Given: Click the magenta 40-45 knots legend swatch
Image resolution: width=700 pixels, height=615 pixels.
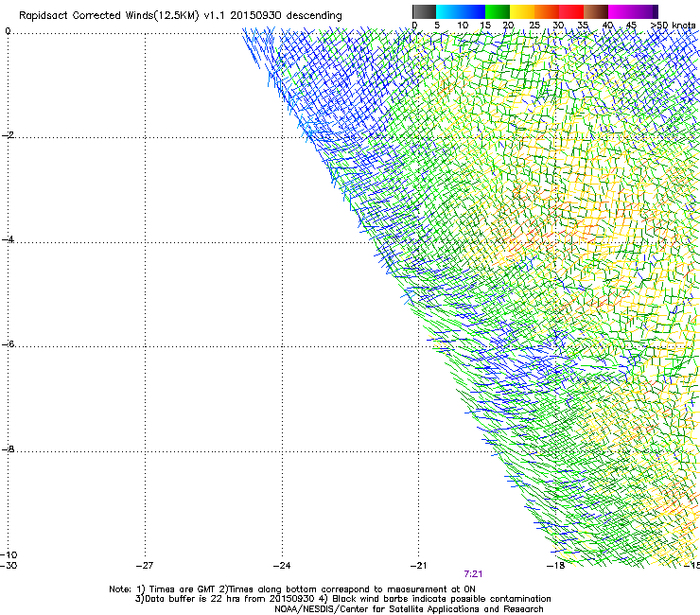Looking at the screenshot, I should coord(621,11).
